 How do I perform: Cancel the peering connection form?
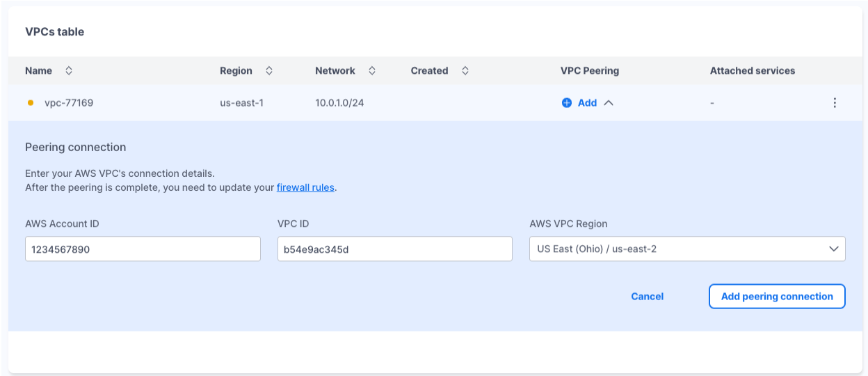(x=647, y=297)
